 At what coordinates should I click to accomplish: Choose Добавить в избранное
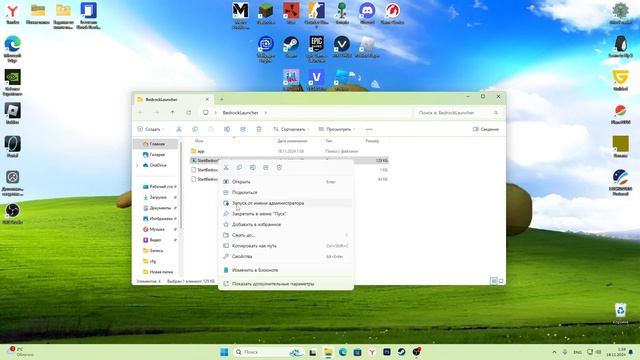[x=286, y=224]
